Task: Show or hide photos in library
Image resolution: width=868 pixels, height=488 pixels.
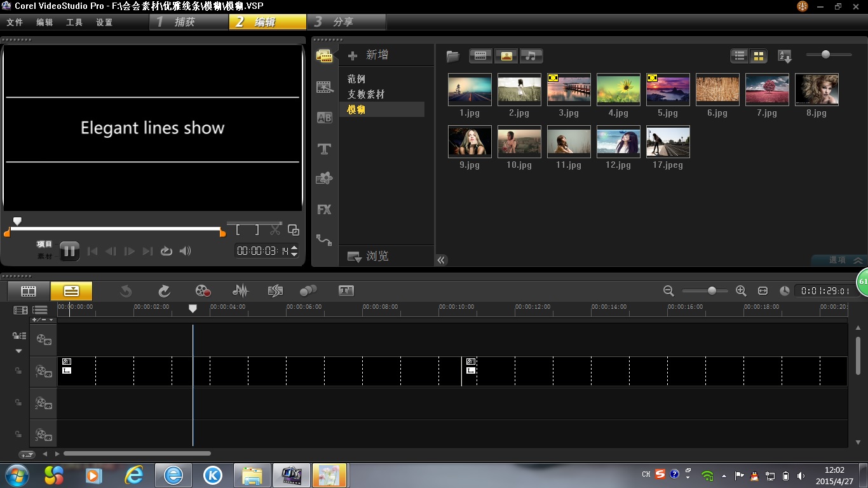Action: (506, 56)
